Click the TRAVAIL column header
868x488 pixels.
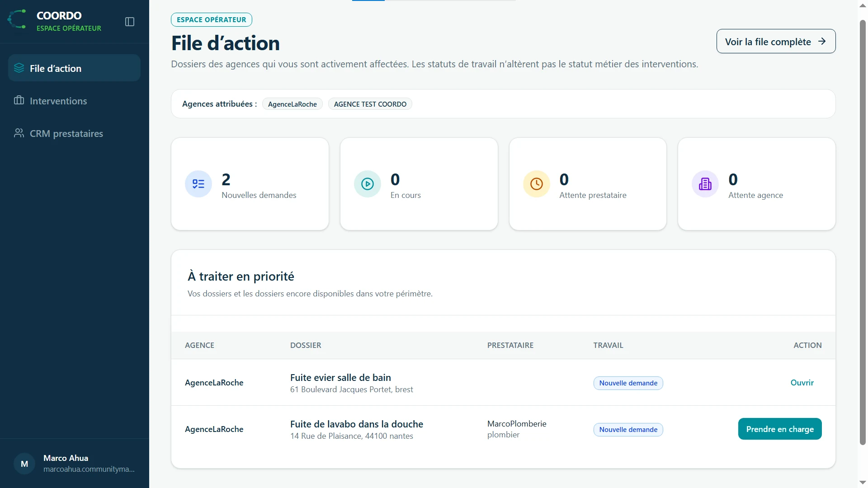pos(608,345)
